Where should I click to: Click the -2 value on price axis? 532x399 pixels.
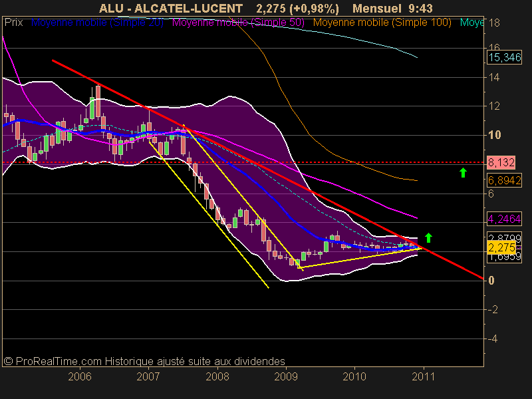click(x=493, y=309)
